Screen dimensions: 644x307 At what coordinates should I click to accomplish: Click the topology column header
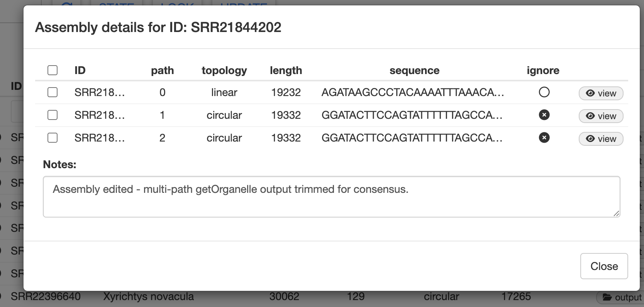(x=224, y=70)
